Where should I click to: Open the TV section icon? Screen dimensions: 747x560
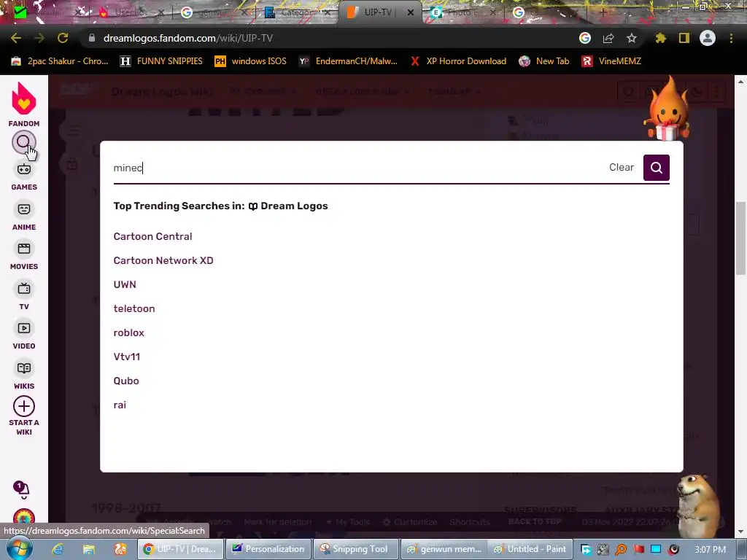tap(24, 289)
